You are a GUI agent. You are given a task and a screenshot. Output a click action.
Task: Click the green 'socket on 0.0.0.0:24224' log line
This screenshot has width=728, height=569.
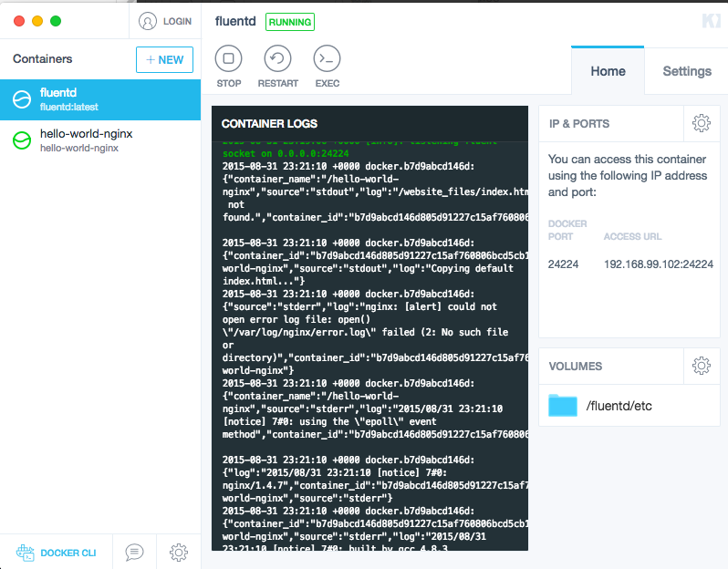pos(286,153)
